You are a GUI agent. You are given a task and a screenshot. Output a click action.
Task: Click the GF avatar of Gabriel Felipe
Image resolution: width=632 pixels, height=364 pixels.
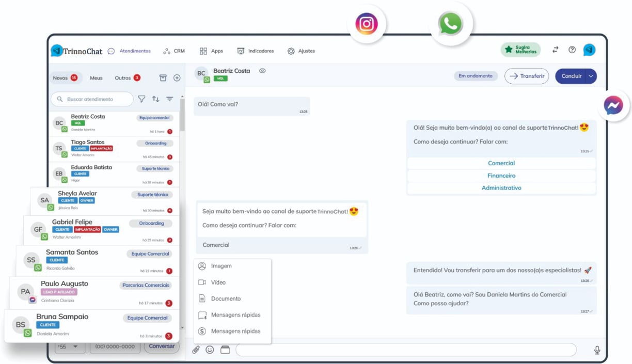38,230
